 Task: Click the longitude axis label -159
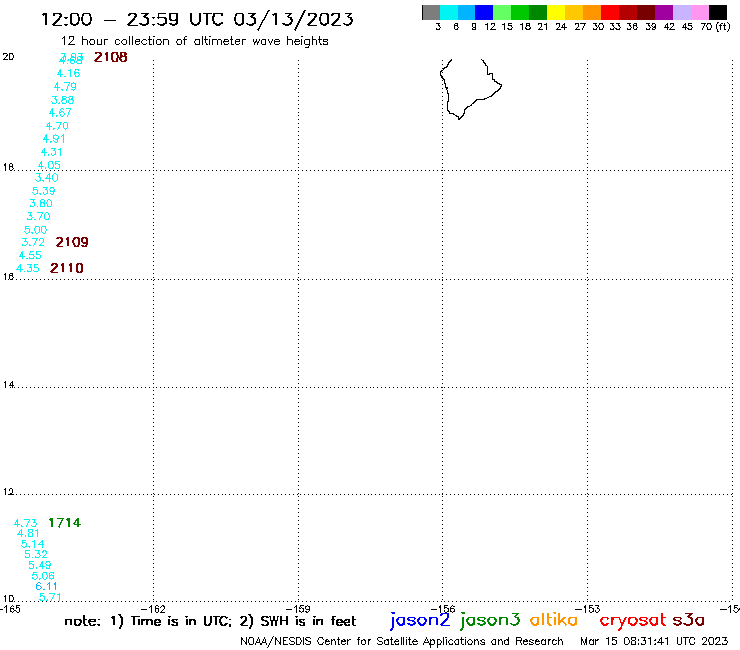[x=298, y=609]
